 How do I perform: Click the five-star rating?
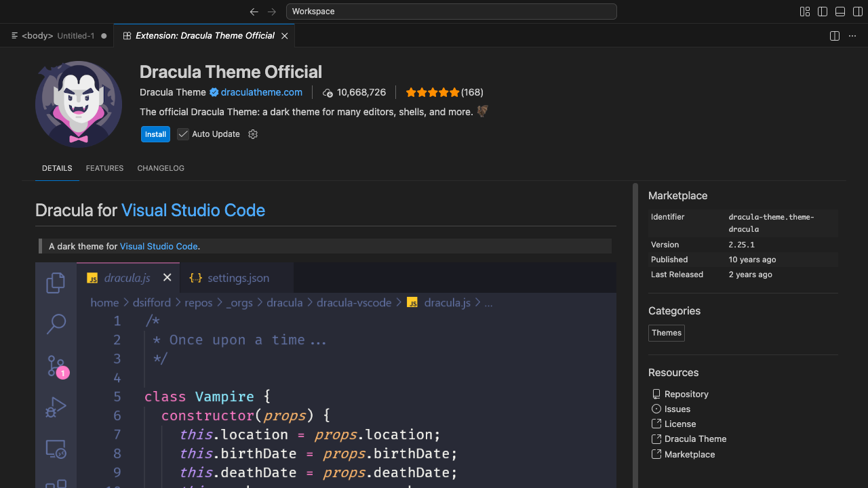point(433,92)
